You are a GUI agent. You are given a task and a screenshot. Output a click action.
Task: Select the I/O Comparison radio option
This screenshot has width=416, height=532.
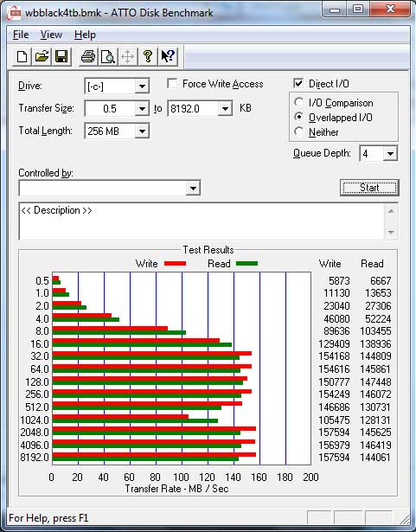(x=299, y=102)
